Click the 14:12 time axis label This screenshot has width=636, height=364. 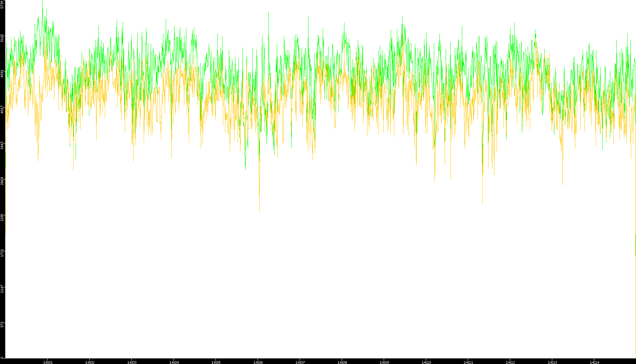click(x=510, y=362)
